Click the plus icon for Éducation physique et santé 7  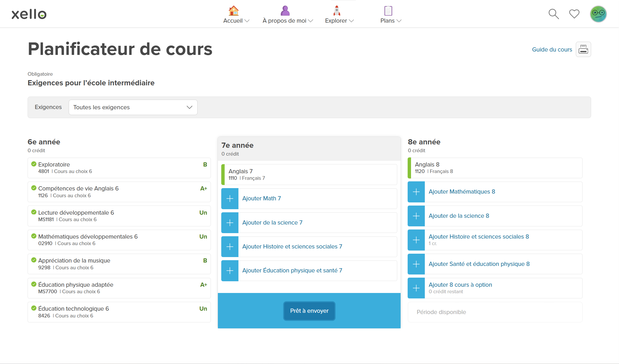click(x=230, y=271)
